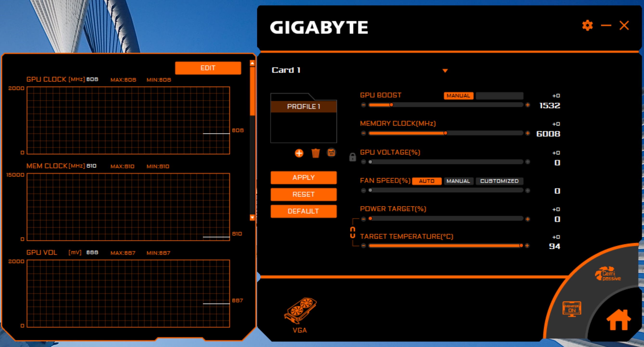The height and width of the screenshot is (347, 644).
Task: Toggle the Semi passive fan mode icon
Action: (608, 274)
